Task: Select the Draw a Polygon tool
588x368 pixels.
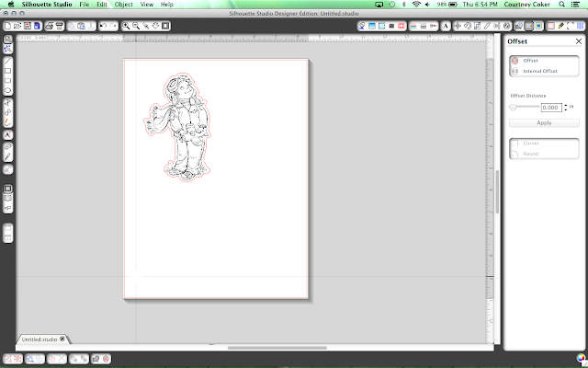Action: click(8, 102)
